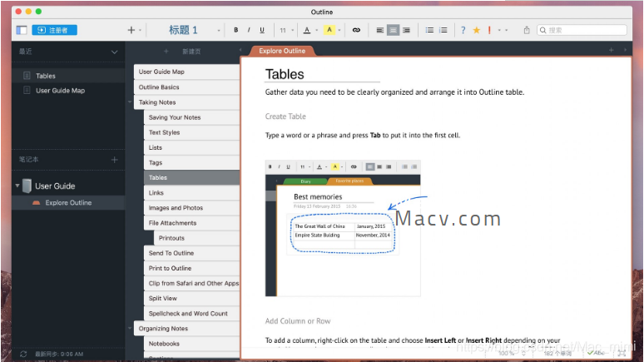
Task: Open the Images and Photos page
Action: [192, 208]
